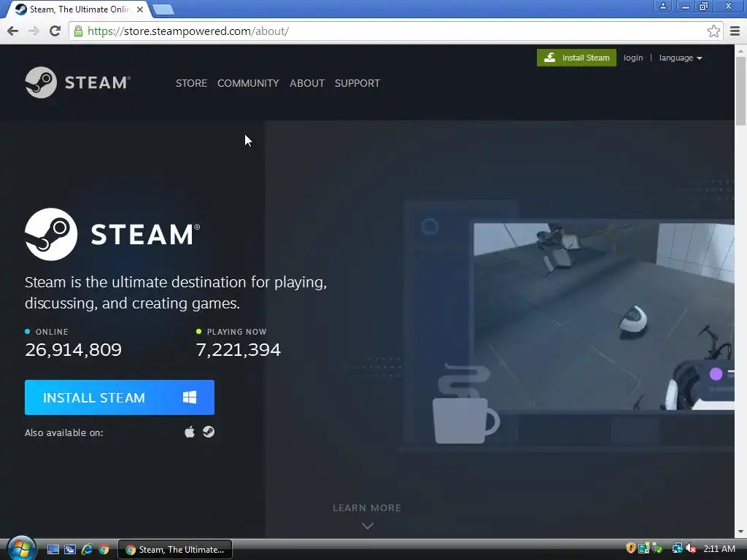The height and width of the screenshot is (560, 747).
Task: Click the Steam logo in the header
Action: 77,82
